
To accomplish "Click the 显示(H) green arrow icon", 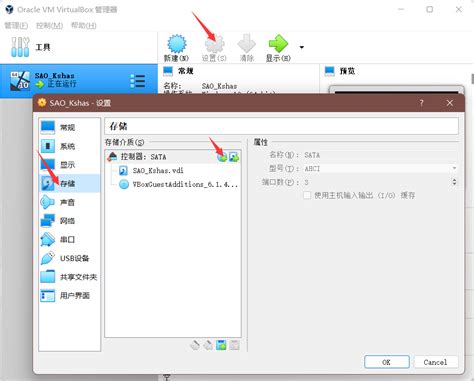I will pyautogui.click(x=278, y=44).
